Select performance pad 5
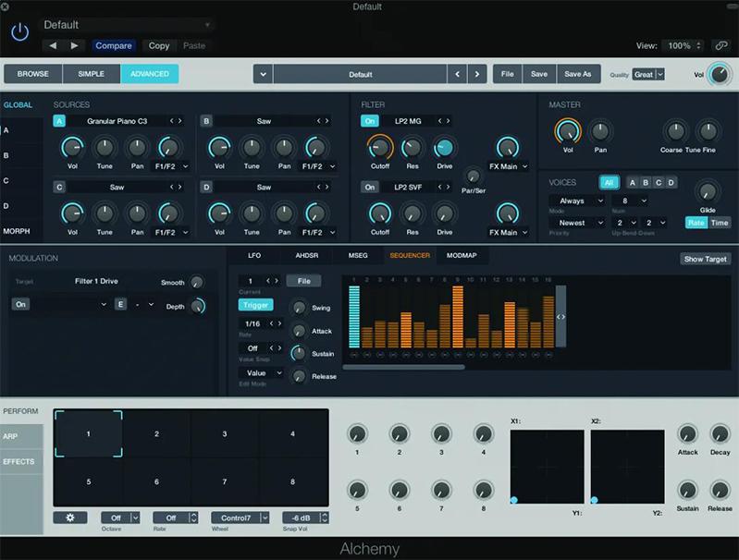 pyautogui.click(x=89, y=481)
